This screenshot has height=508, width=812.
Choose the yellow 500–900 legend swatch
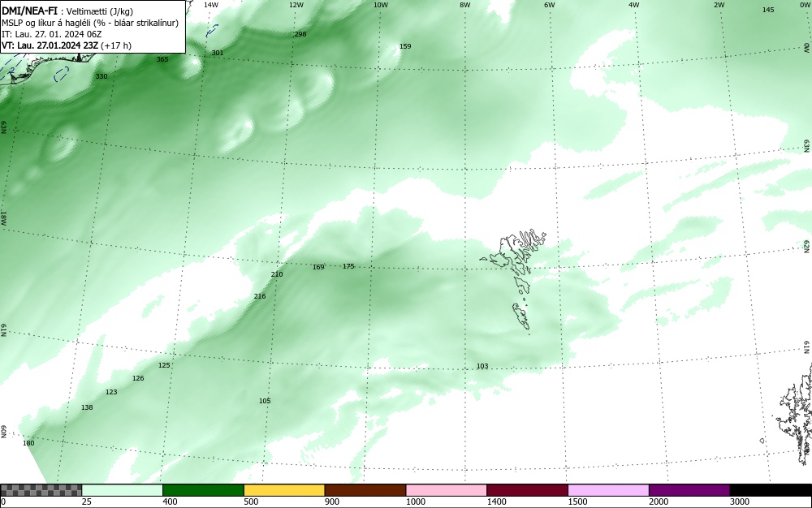pos(284,490)
